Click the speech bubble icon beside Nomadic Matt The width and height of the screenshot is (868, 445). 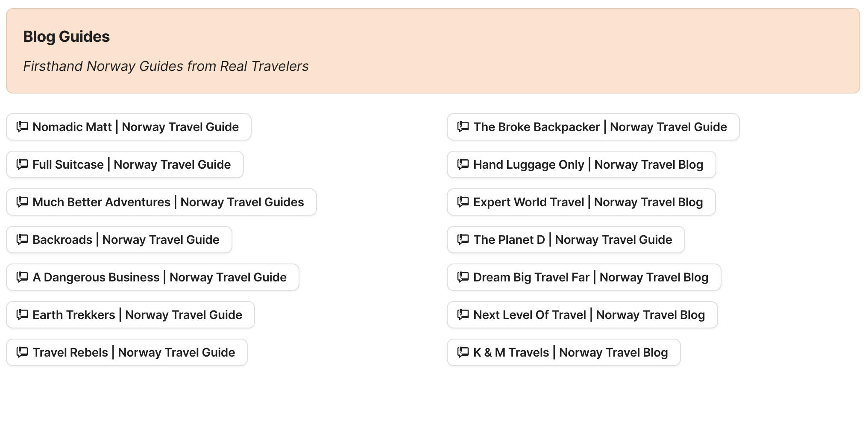pos(22,126)
